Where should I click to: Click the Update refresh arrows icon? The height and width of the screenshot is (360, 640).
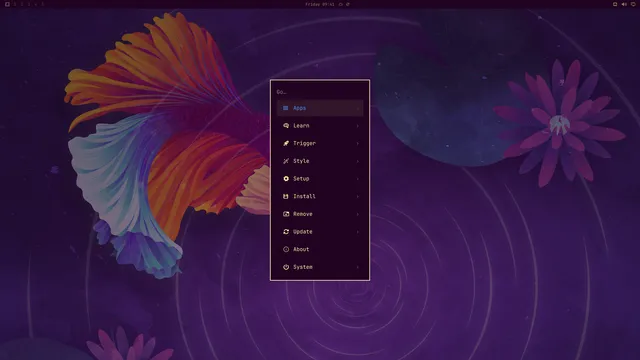pos(286,231)
